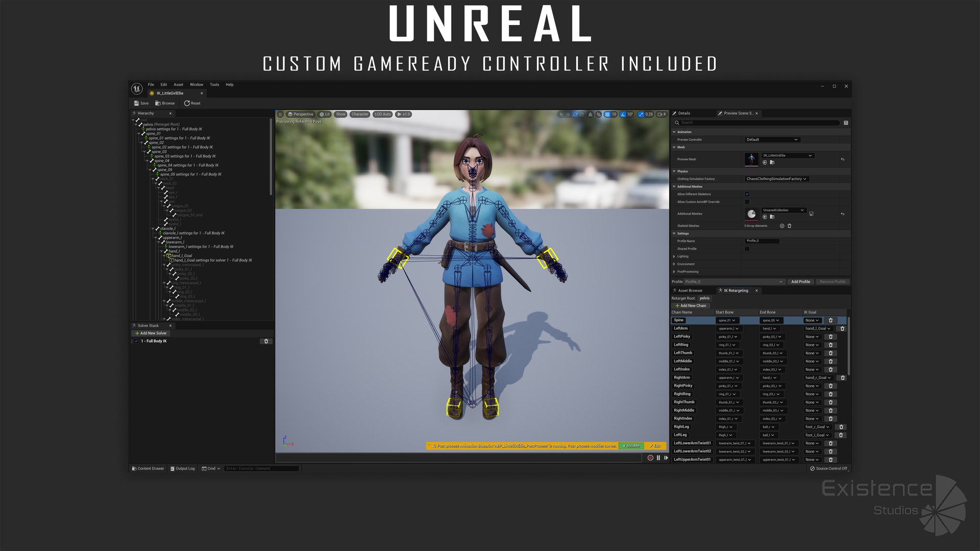The width and height of the screenshot is (980, 551).
Task: Use selected asset for Preview Mesh
Action: coord(765,162)
